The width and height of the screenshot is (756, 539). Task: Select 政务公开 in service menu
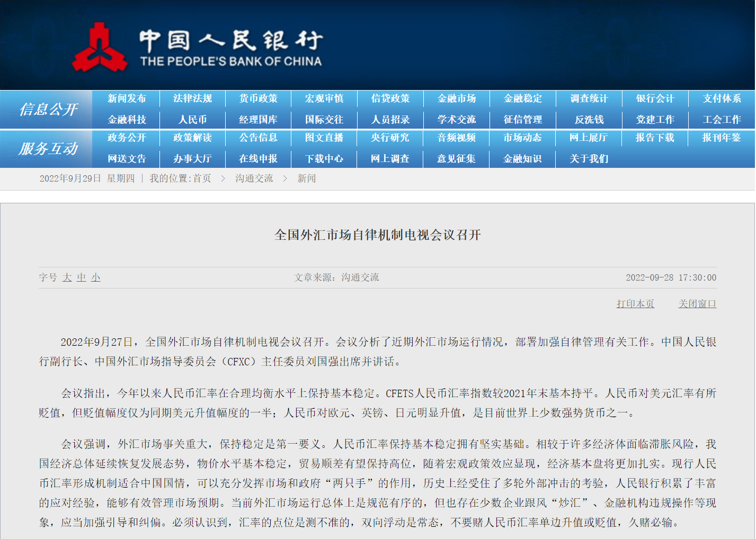(x=127, y=138)
